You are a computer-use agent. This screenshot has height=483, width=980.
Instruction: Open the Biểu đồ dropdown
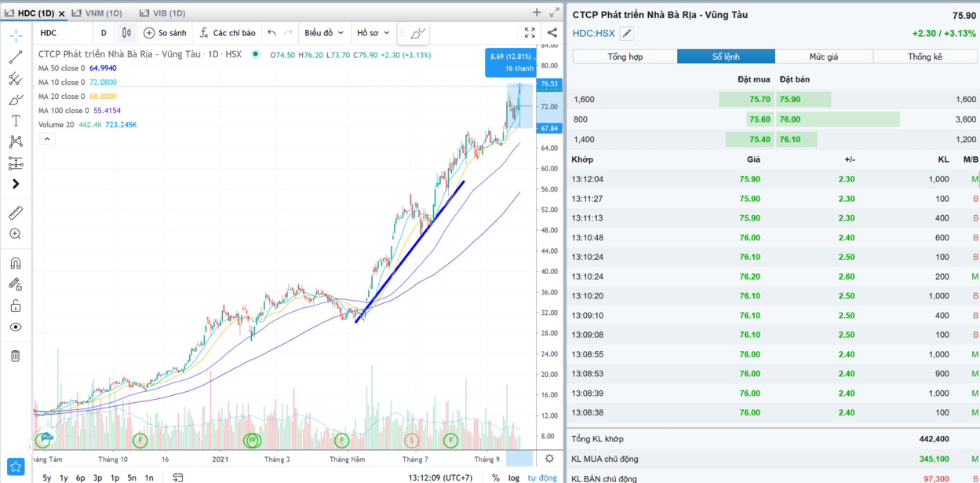click(324, 33)
